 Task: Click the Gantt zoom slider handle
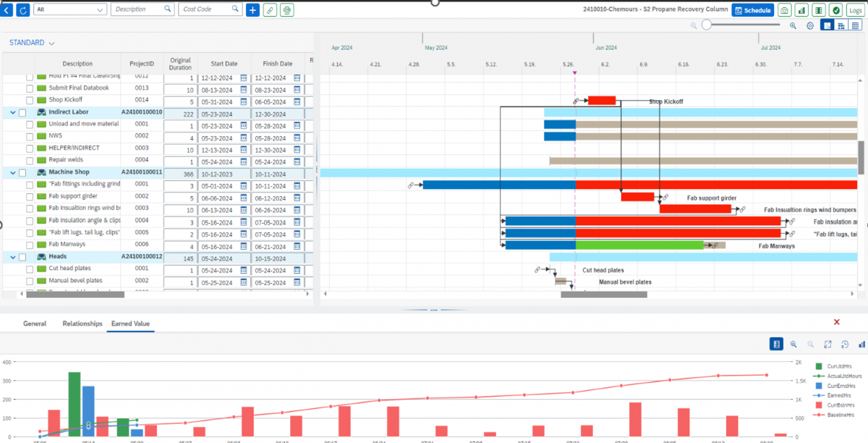[707, 25]
